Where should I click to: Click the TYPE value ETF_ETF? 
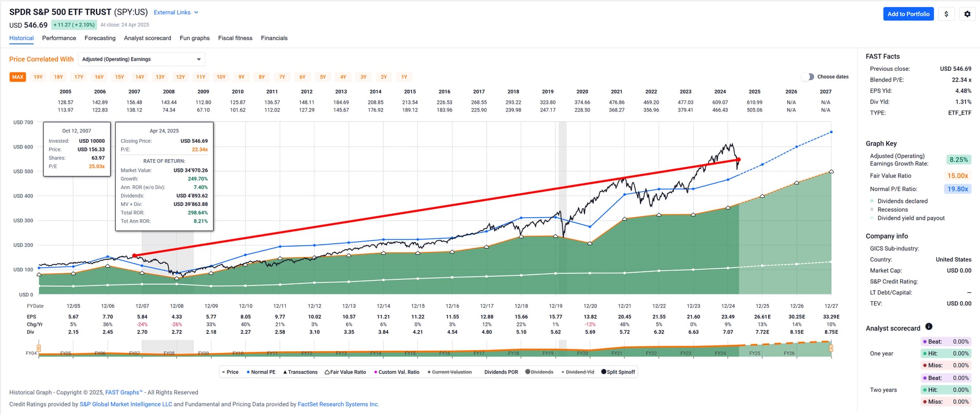coord(960,113)
